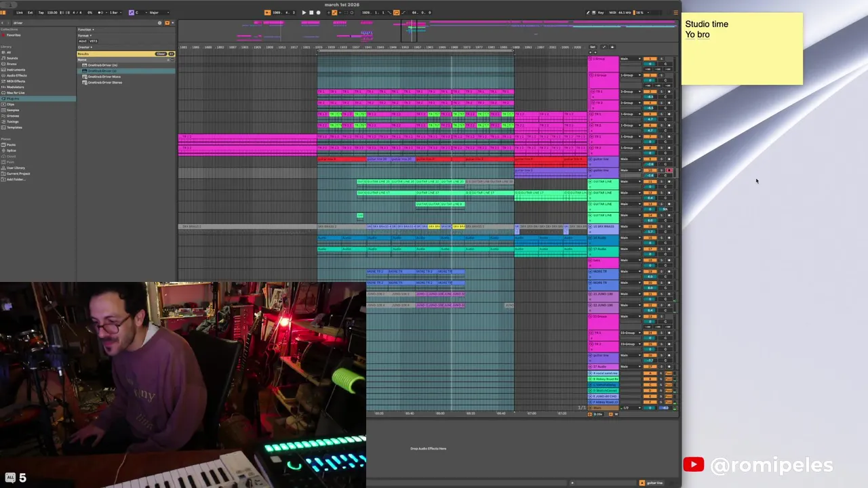Open the Grooves browser category
Image resolution: width=868 pixels, height=488 pixels.
13,116
